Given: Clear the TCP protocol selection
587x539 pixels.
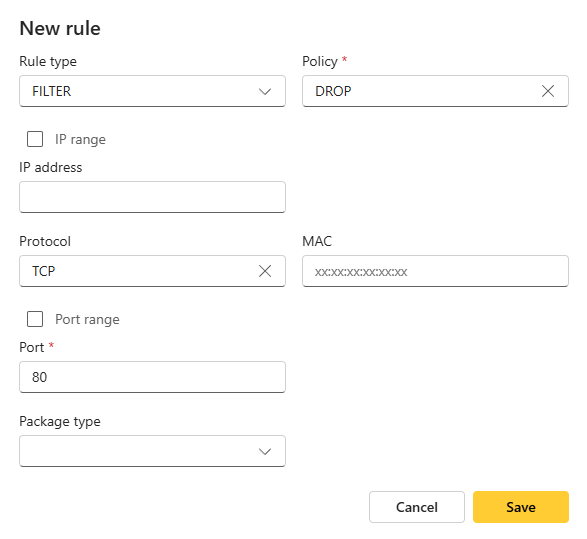Looking at the screenshot, I should pyautogui.click(x=265, y=271).
